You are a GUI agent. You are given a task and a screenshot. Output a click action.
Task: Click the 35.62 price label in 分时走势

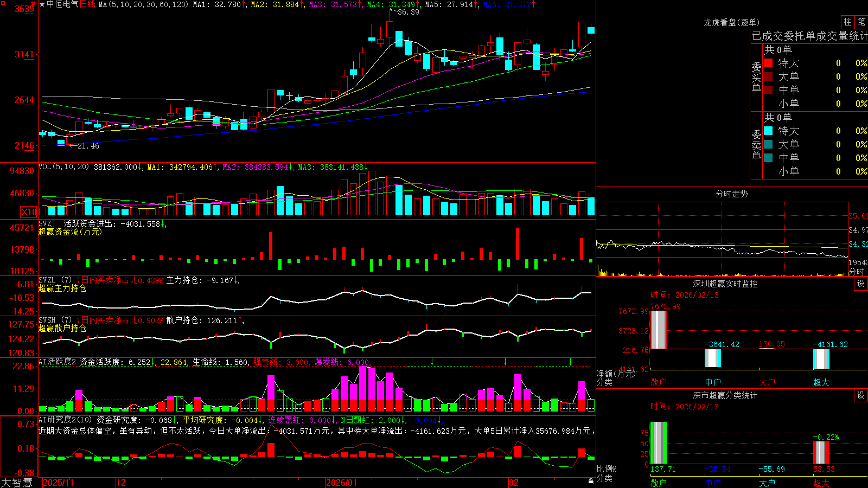tap(858, 216)
